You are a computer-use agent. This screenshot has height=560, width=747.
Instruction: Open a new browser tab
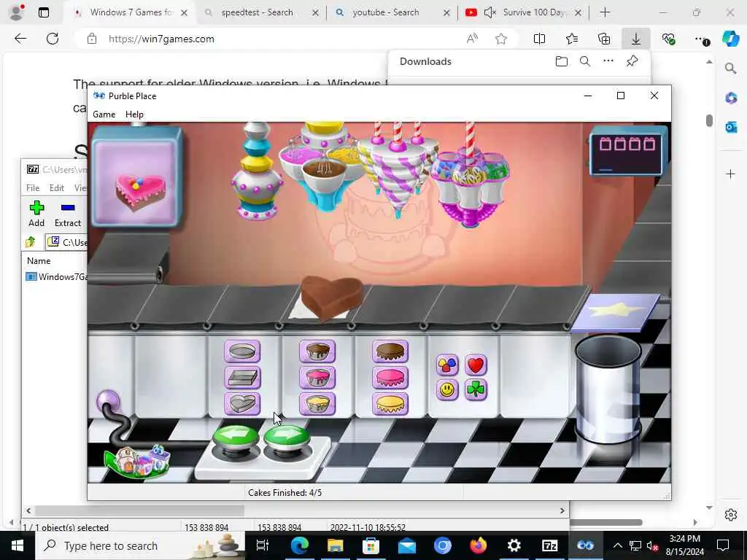pyautogui.click(x=605, y=12)
